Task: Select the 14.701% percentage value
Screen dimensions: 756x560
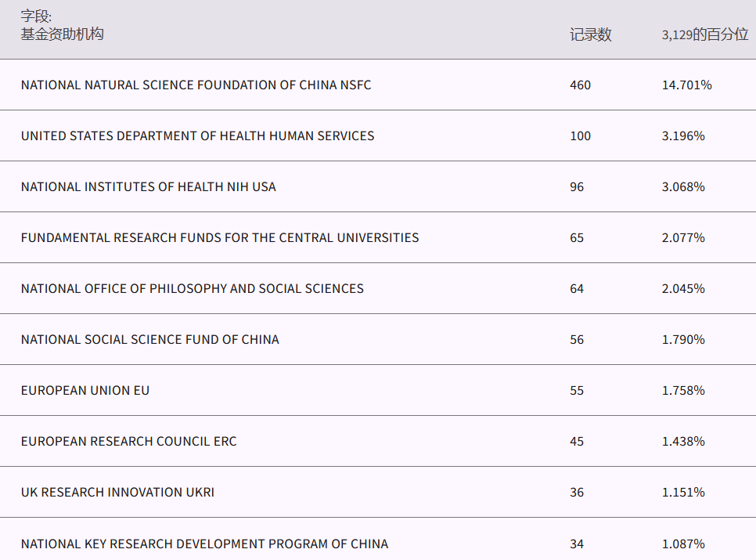Action: (x=686, y=85)
